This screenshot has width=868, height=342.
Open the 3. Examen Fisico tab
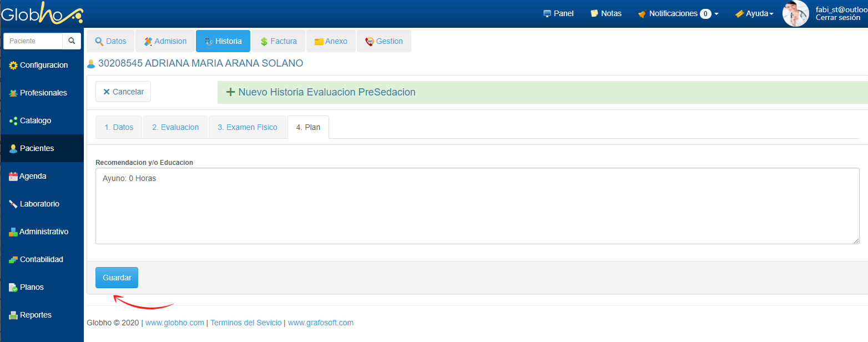click(247, 127)
